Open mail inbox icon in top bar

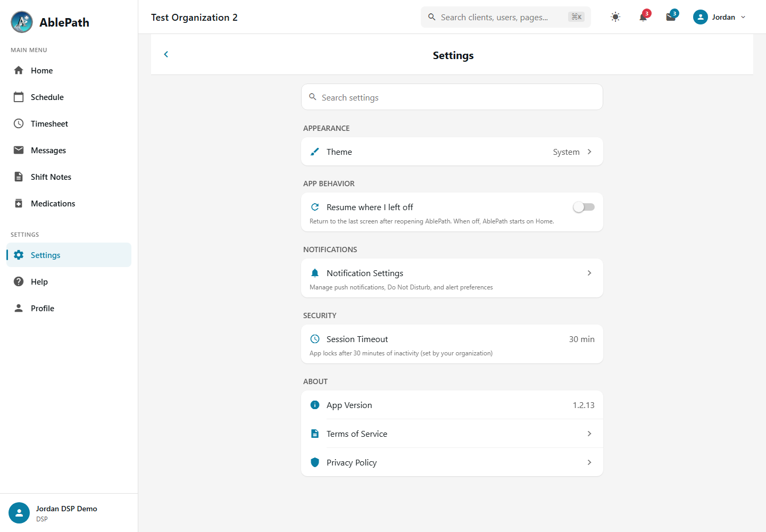[671, 16]
